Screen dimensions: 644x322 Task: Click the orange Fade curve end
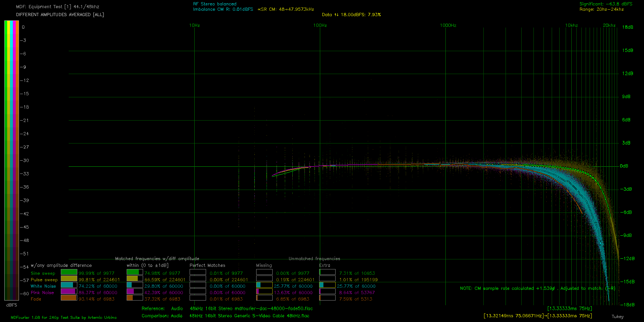(x=581, y=213)
